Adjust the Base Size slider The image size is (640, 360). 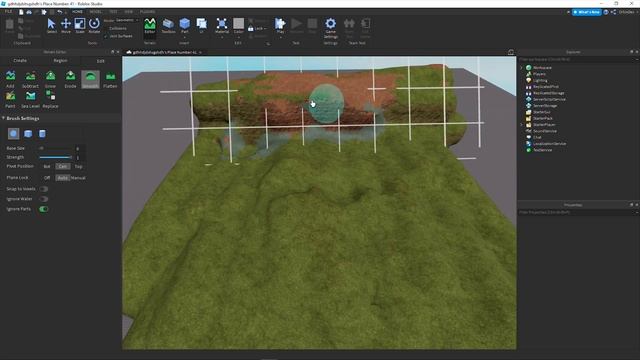[55, 149]
